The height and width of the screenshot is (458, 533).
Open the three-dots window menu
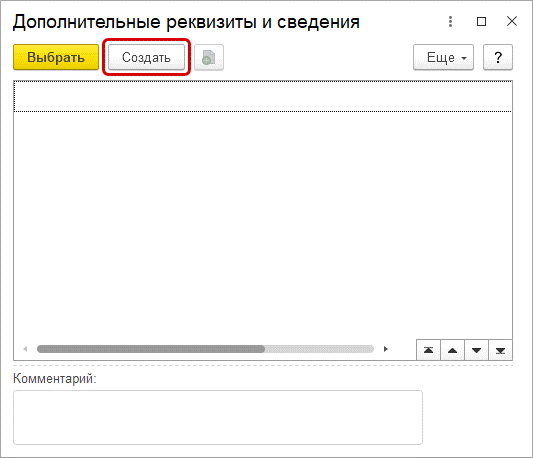[450, 21]
